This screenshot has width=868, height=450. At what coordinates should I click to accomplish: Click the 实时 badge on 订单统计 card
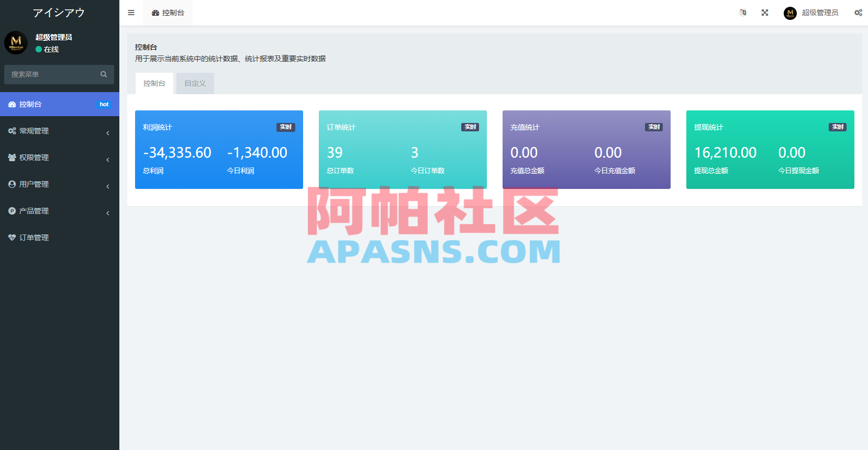tap(470, 127)
